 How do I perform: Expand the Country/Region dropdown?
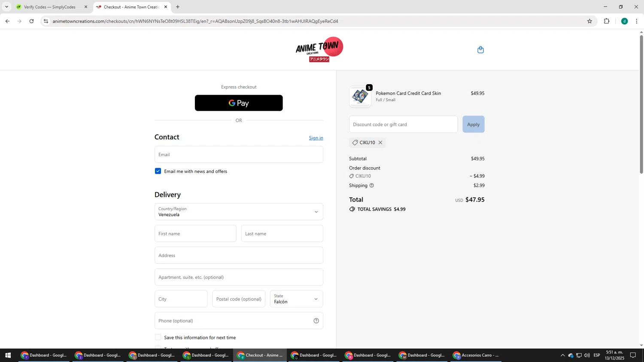coord(239,212)
